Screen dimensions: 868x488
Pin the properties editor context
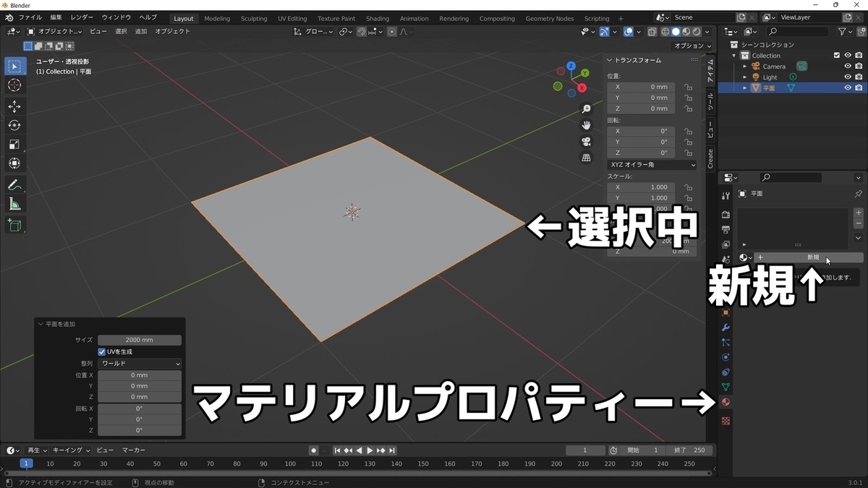[x=858, y=194]
